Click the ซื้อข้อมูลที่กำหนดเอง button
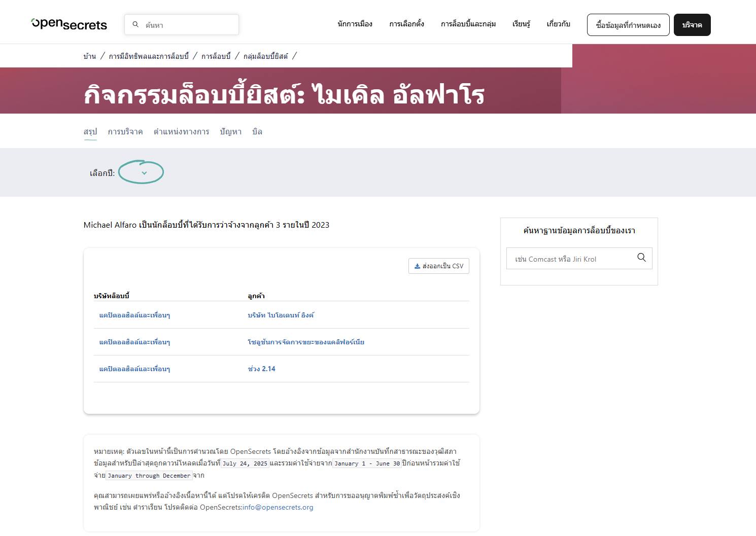756x536 pixels. (x=628, y=25)
